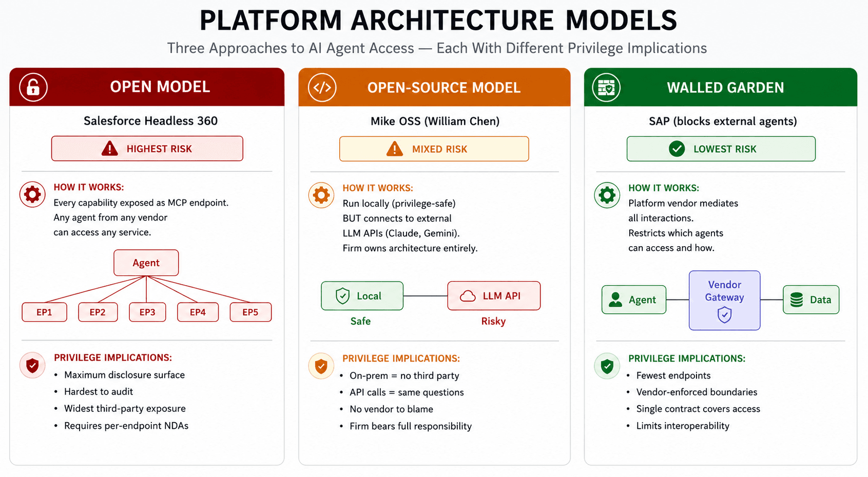Click the orange gear icon under Open-Source Model
Viewport: 868px width, 477px height.
pyautogui.click(x=321, y=195)
